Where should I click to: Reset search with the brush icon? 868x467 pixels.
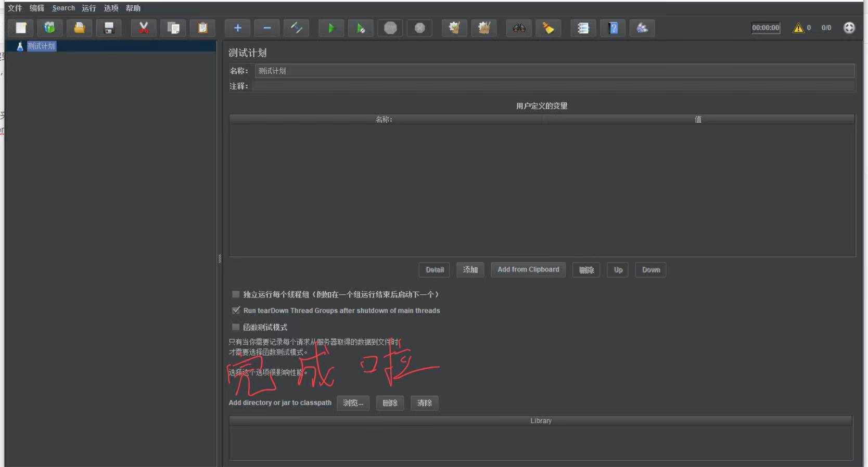[548, 28]
